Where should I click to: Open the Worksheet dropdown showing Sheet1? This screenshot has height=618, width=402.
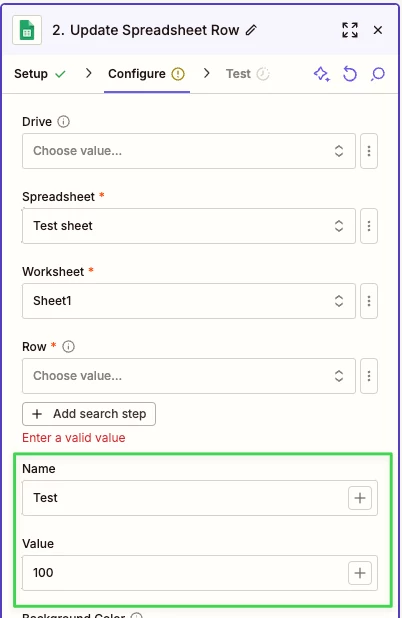click(189, 301)
